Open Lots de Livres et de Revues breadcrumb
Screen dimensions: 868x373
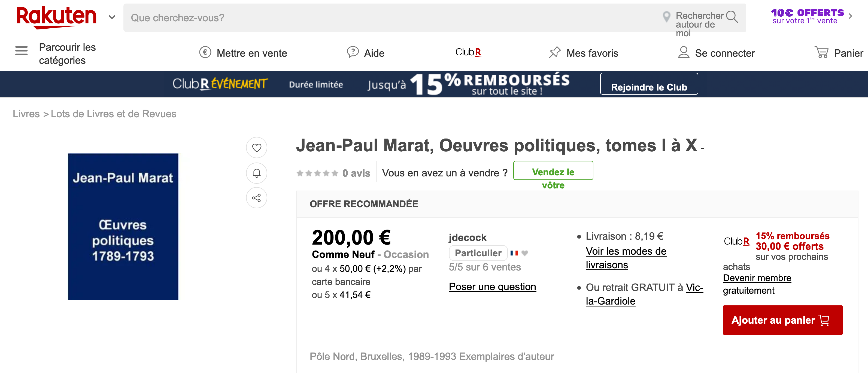(x=113, y=114)
